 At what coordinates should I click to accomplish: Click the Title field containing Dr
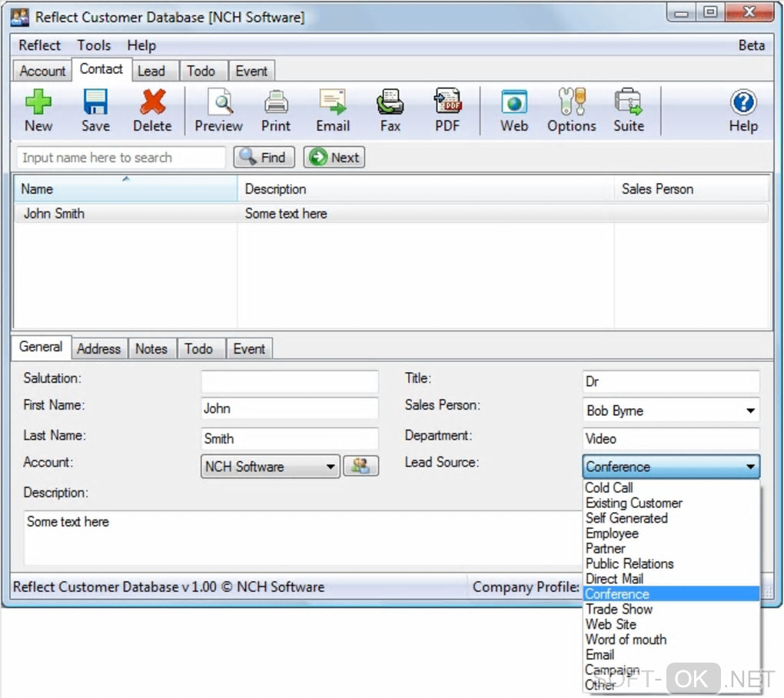click(x=671, y=381)
